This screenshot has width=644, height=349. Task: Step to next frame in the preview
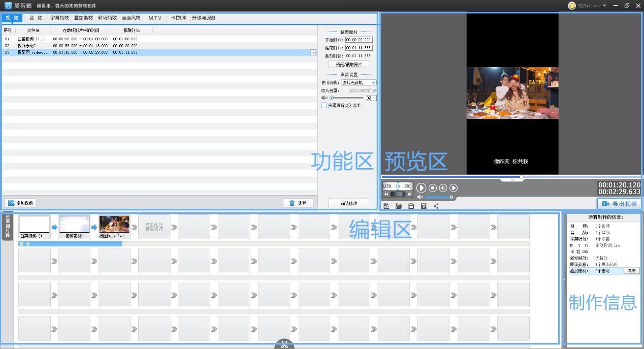[453, 187]
